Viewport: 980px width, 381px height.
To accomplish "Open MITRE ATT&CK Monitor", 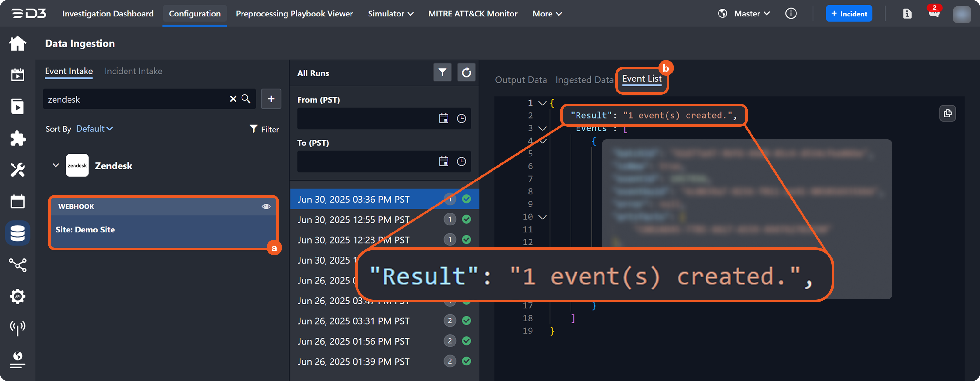I will [473, 14].
